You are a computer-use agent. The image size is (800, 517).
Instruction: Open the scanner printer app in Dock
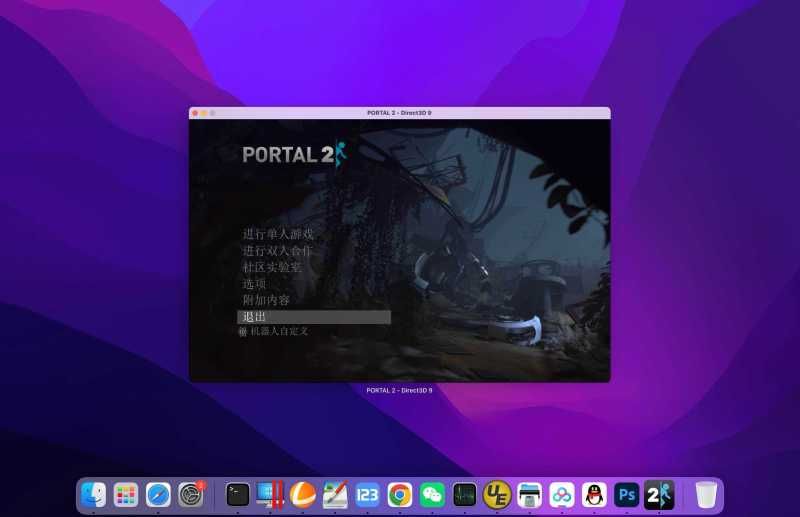pos(530,495)
